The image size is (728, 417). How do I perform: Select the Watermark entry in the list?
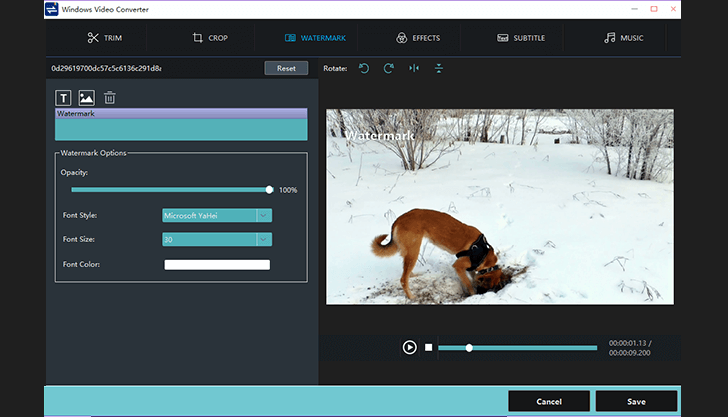click(181, 114)
